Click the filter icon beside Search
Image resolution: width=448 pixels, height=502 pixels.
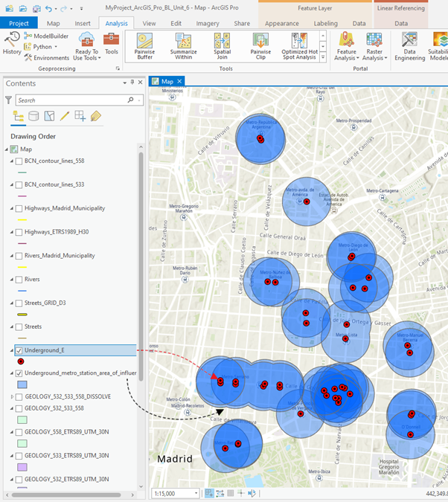pos(9,100)
